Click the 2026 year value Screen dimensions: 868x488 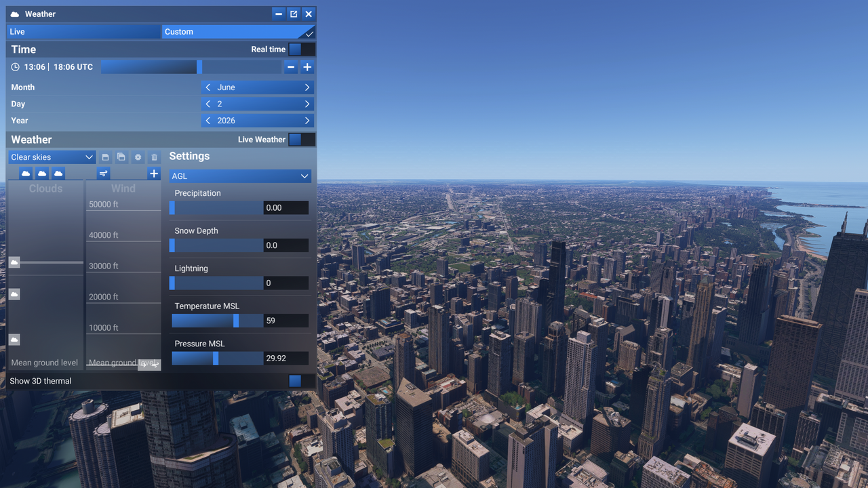226,121
